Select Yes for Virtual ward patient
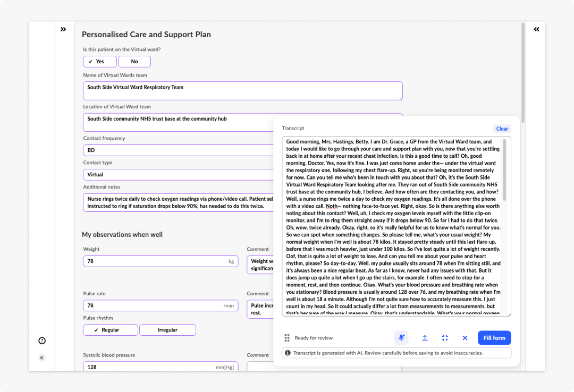574x392 pixels. tap(100, 62)
